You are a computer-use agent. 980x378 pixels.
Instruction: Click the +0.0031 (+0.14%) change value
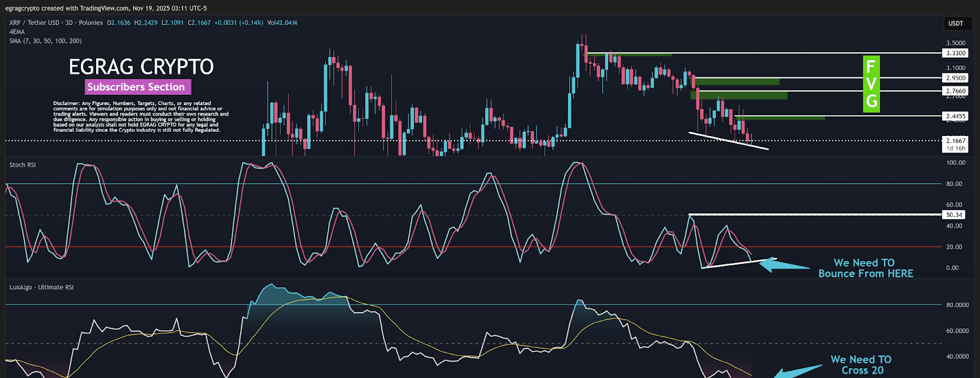tap(239, 23)
